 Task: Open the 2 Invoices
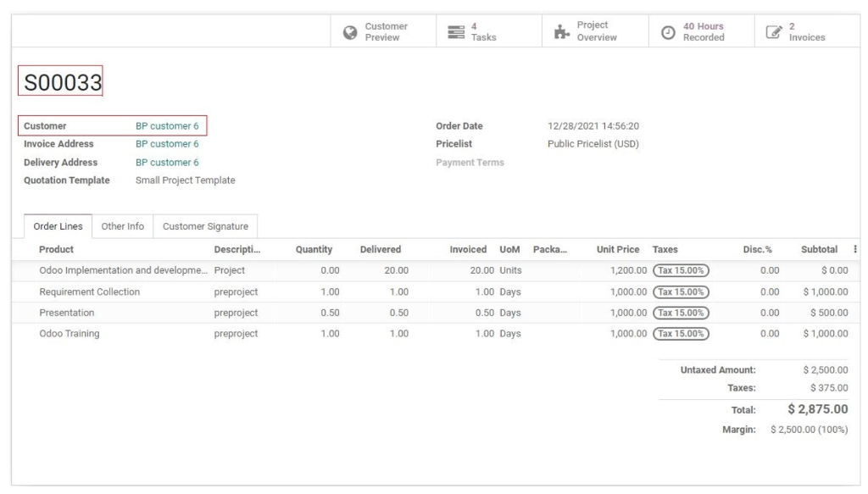[x=807, y=31]
